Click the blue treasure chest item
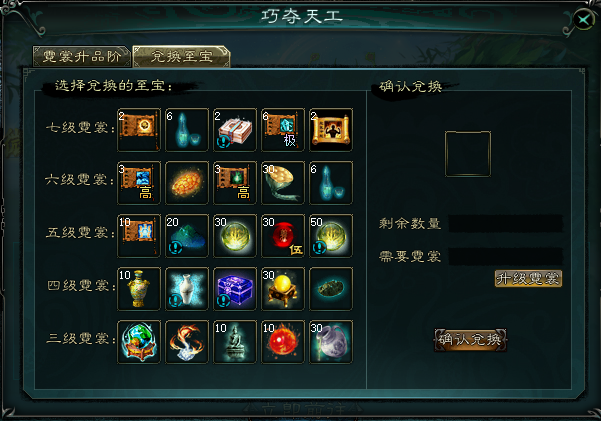The width and height of the screenshot is (601, 421). [x=235, y=289]
